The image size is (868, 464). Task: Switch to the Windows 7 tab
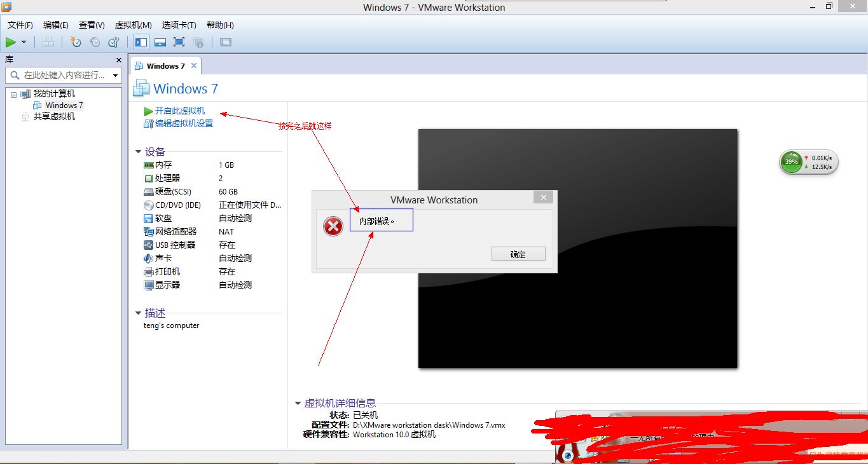(x=165, y=66)
